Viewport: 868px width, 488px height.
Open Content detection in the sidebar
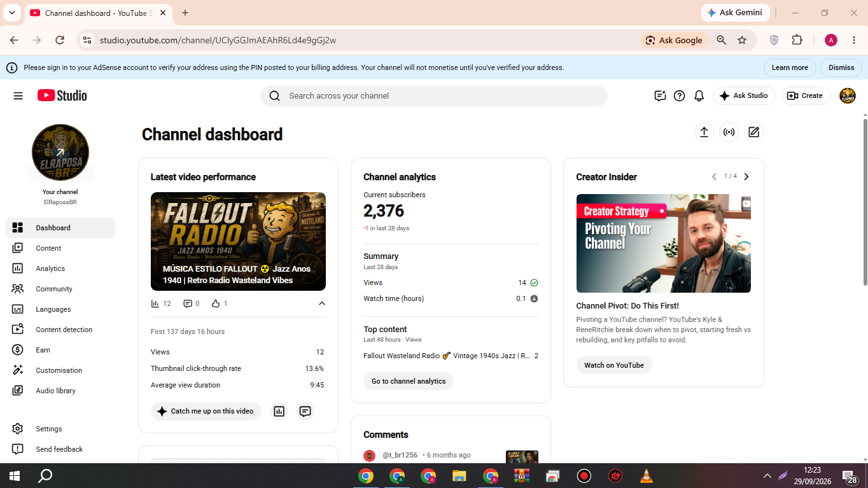[x=60, y=330]
